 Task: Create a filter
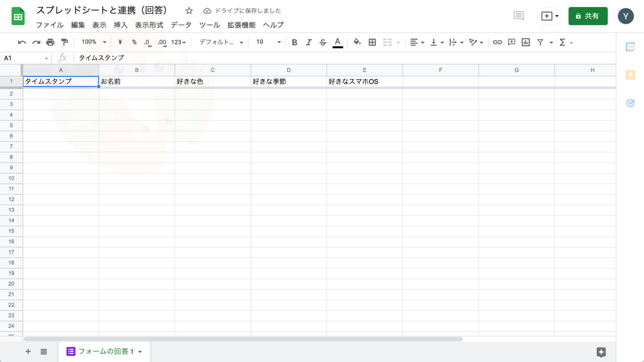click(x=540, y=42)
